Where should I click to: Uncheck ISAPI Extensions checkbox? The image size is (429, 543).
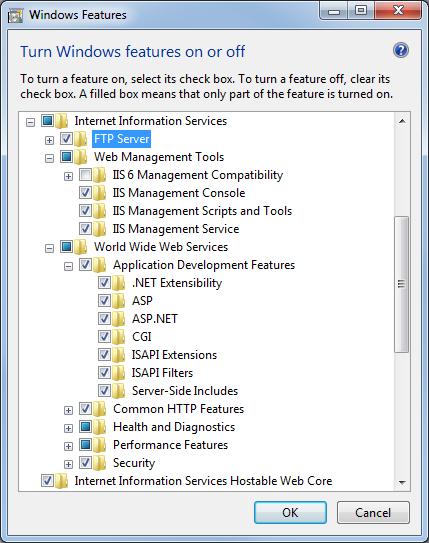click(x=104, y=355)
